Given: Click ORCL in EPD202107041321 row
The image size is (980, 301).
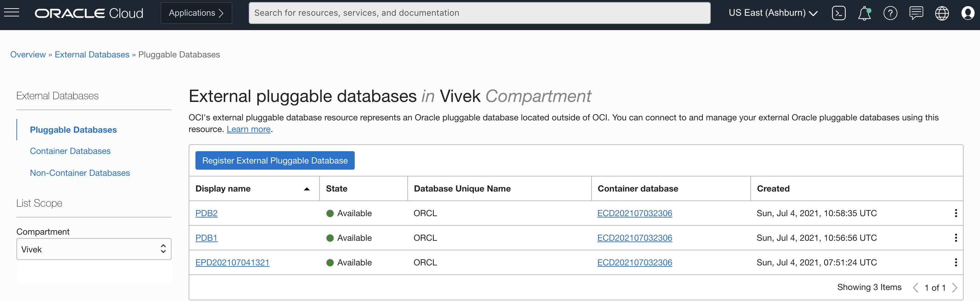Looking at the screenshot, I should pos(425,262).
